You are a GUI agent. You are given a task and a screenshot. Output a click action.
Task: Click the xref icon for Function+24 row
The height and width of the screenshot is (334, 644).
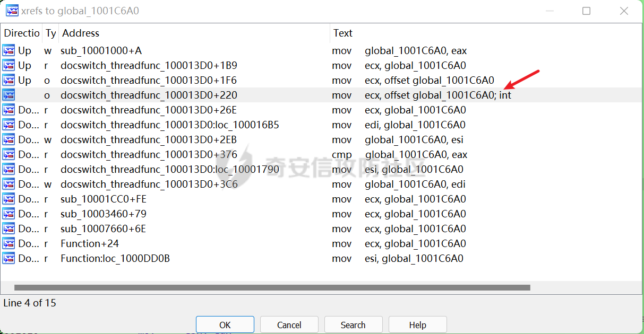9,244
